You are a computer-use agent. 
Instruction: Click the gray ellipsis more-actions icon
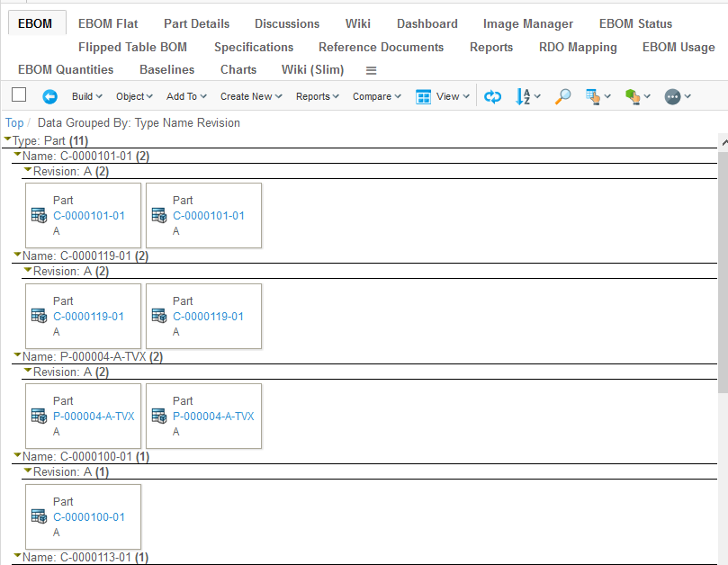pos(672,96)
